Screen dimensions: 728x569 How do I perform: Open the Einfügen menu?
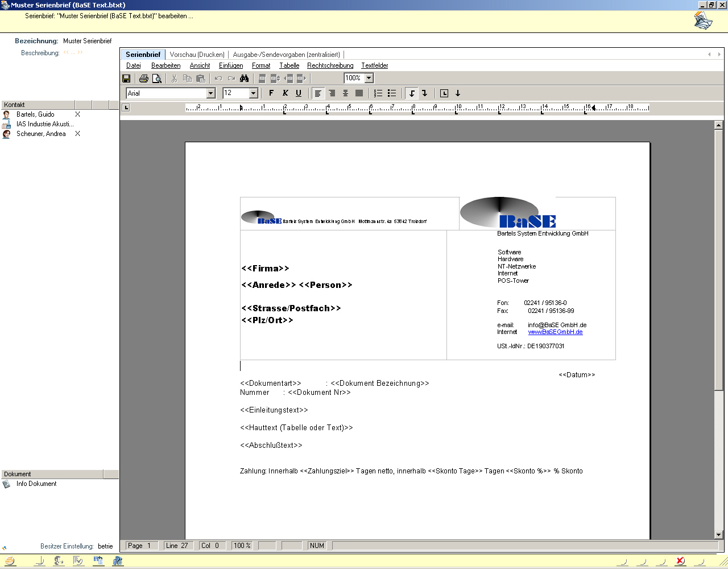231,65
